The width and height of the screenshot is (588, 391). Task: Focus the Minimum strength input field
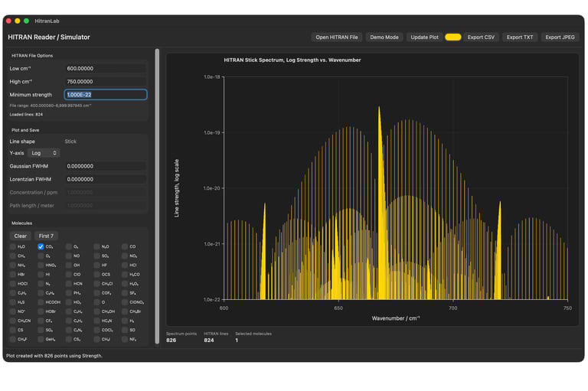point(106,94)
